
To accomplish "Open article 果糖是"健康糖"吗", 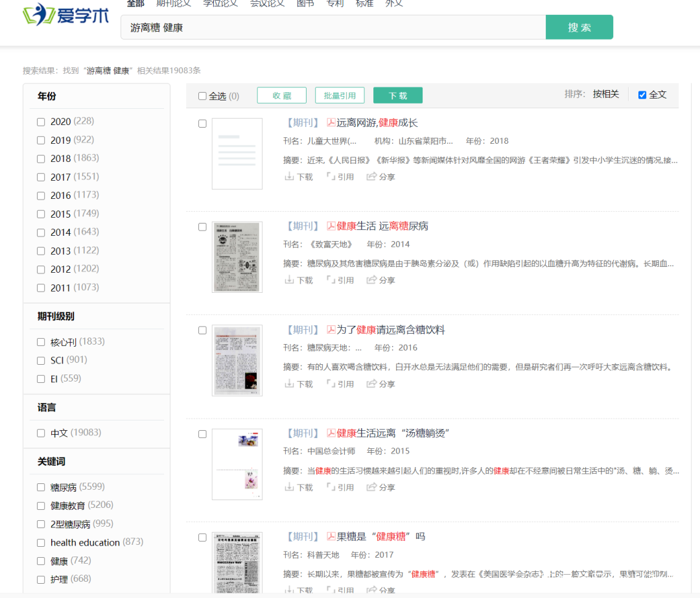I will [x=381, y=536].
